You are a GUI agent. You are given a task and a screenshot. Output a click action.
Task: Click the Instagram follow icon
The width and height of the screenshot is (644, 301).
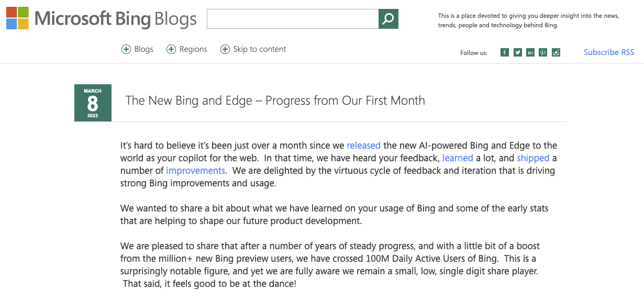click(x=556, y=52)
